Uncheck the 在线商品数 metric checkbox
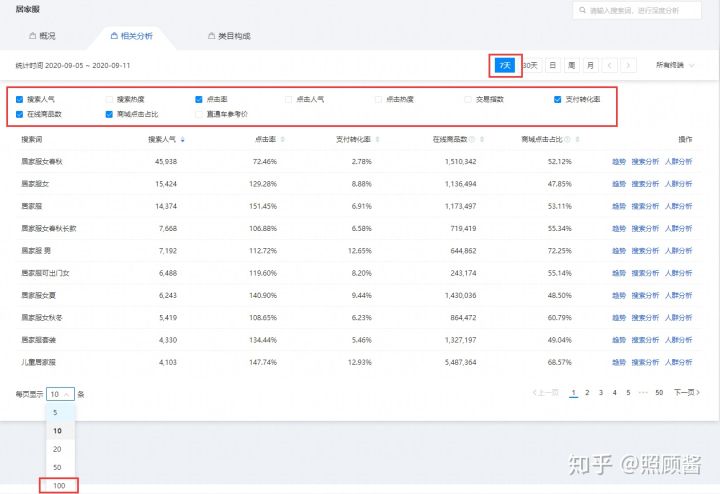 [19, 114]
